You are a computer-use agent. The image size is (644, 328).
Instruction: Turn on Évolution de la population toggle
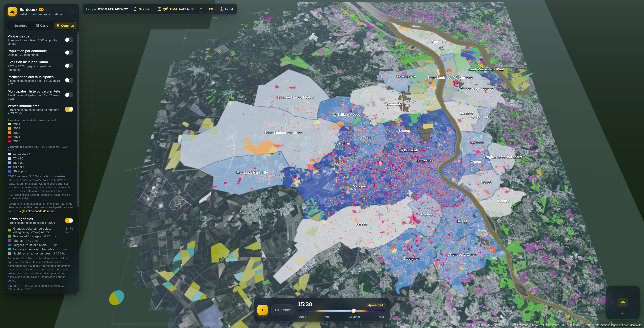69,66
